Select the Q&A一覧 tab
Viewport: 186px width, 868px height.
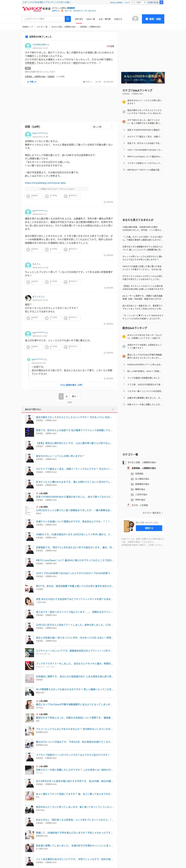pyautogui.click(x=91, y=19)
